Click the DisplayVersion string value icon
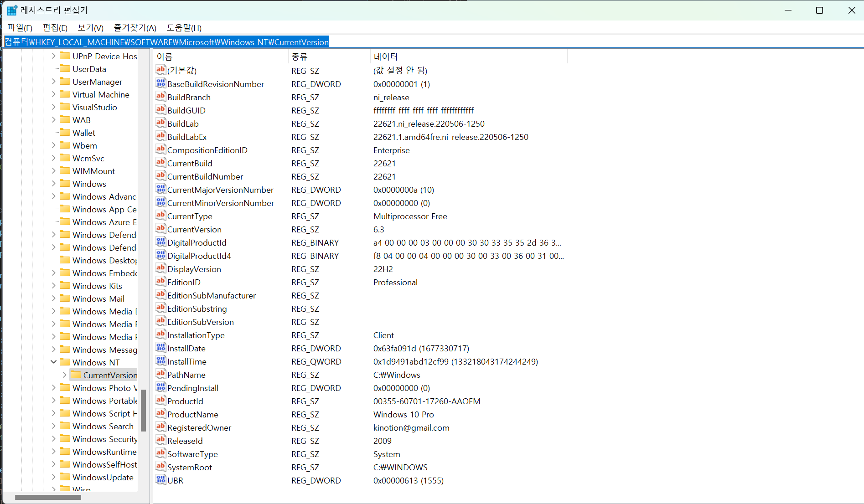864x504 pixels. [160, 268]
